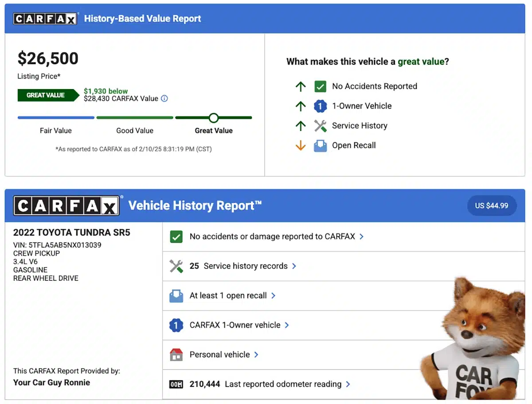Open the At least 1 open recall link

click(x=228, y=295)
